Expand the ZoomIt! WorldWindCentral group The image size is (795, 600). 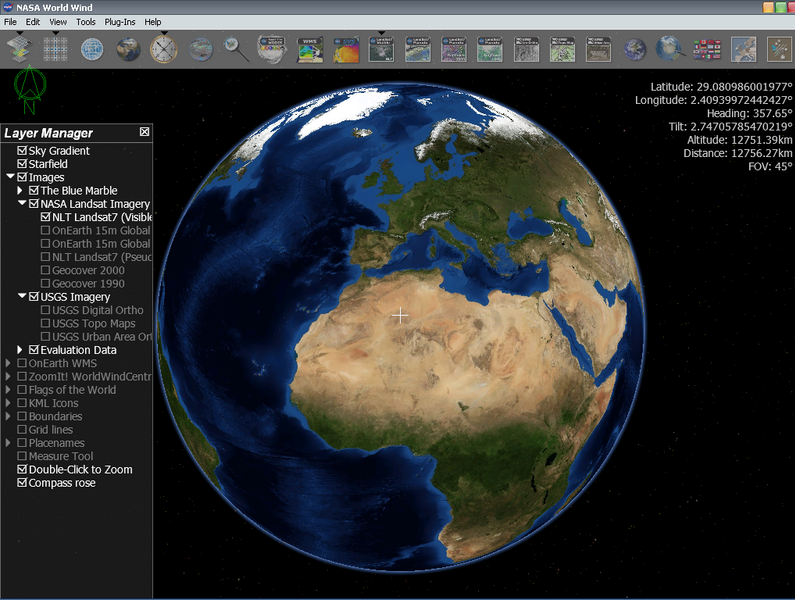click(x=8, y=376)
